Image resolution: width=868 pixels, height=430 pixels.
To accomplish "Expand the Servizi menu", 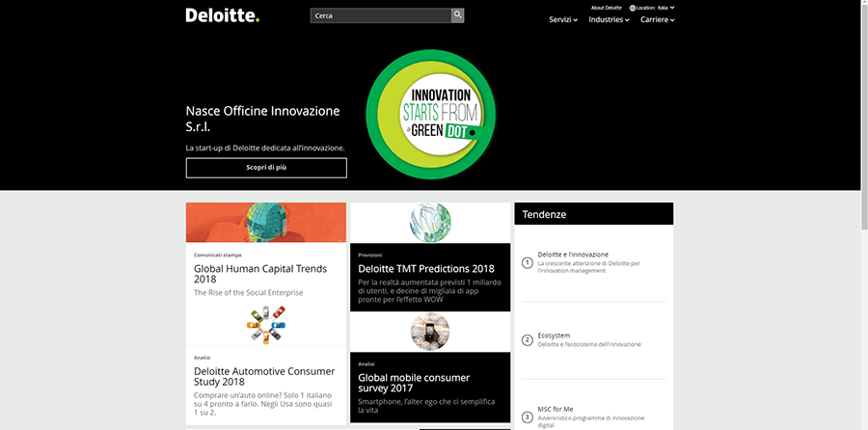I will [x=563, y=20].
